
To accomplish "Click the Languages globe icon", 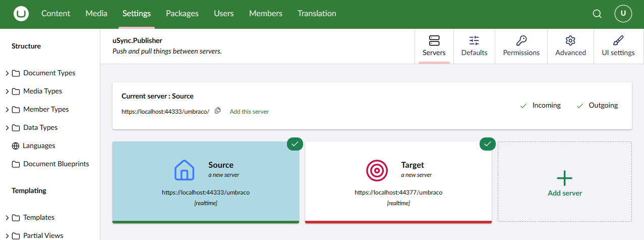I will [16, 146].
